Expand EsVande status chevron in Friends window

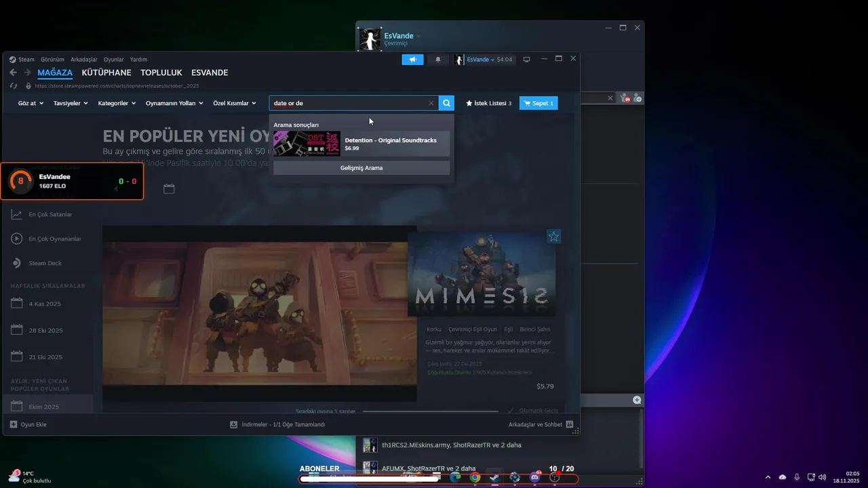[x=418, y=36]
